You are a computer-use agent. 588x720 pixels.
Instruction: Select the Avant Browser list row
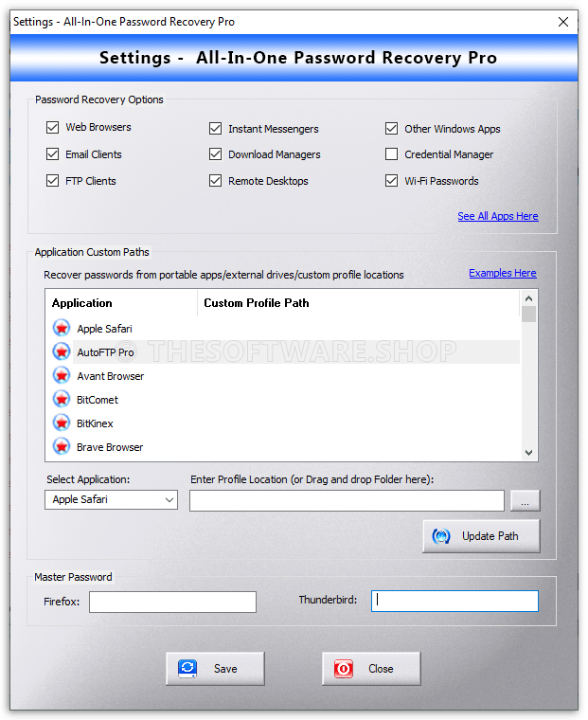pyautogui.click(x=283, y=376)
